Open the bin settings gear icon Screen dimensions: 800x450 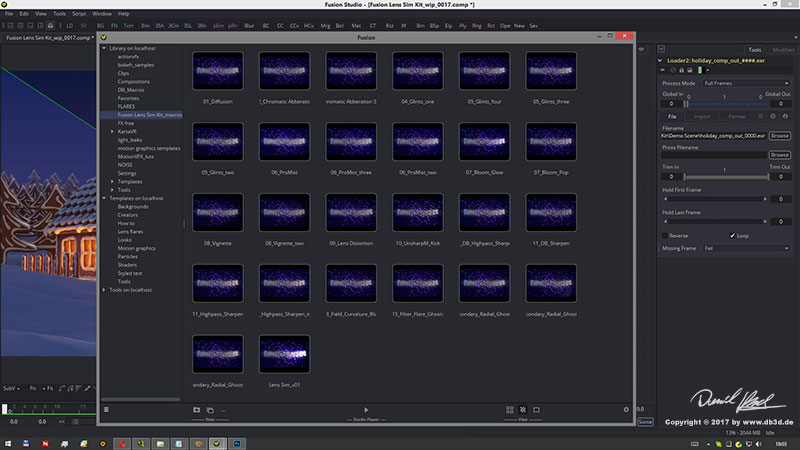point(626,410)
